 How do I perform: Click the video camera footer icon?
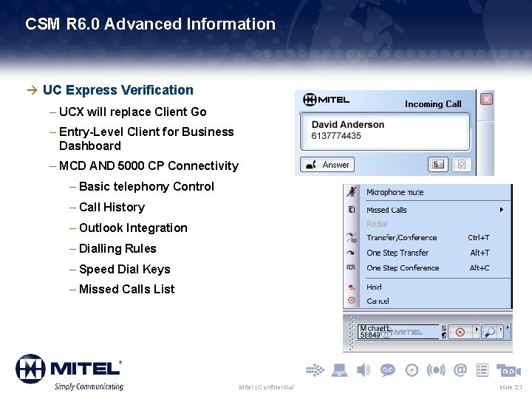point(508,370)
